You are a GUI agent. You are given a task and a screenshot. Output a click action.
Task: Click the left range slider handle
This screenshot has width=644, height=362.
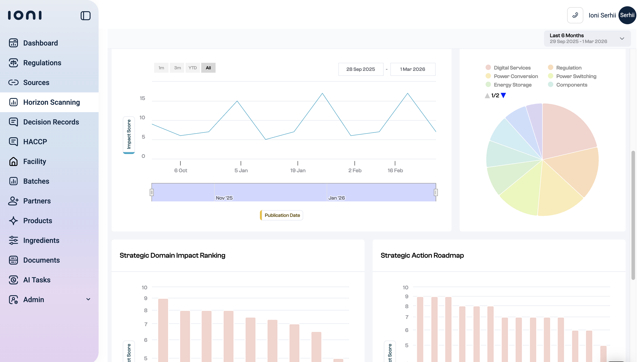[151, 192]
